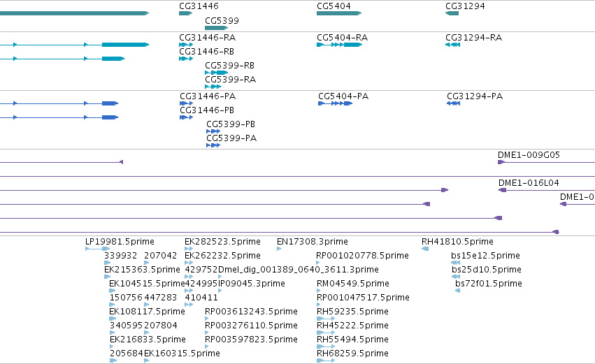Open protein feature CG5399-PA
The height and width of the screenshot is (364, 595).
coord(231,138)
